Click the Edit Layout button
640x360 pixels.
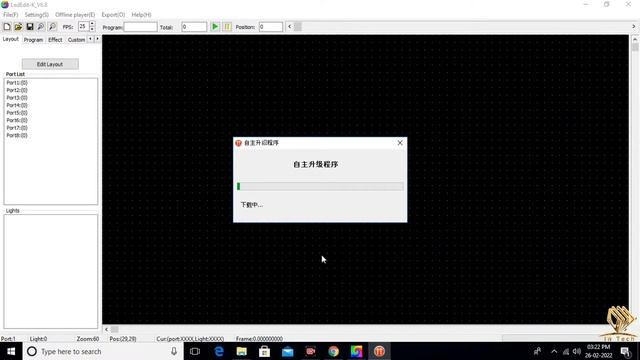pyautogui.click(x=50, y=64)
